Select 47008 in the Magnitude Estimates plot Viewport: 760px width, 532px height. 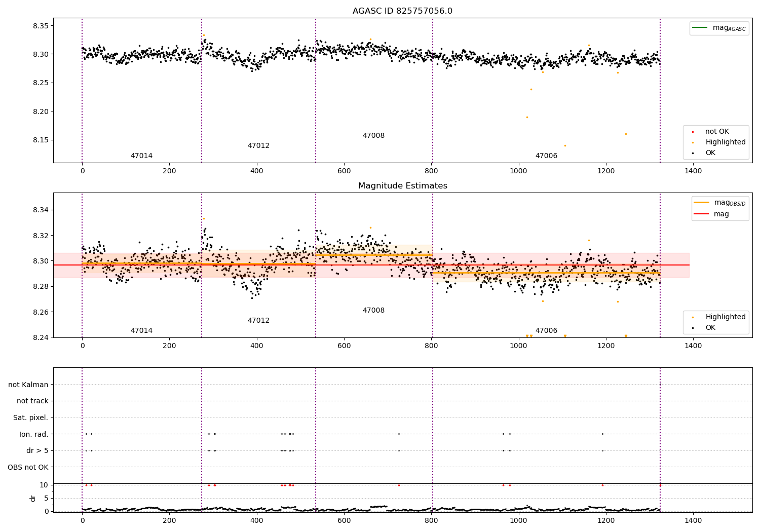(x=373, y=311)
